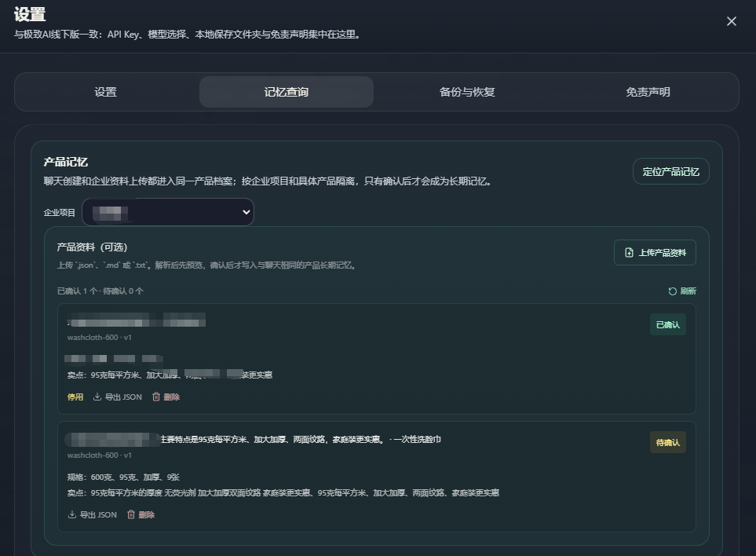756x556 pixels.
Task: Click the washcloth-600 · v1 label in the 已确认 card
Action: [x=100, y=338]
